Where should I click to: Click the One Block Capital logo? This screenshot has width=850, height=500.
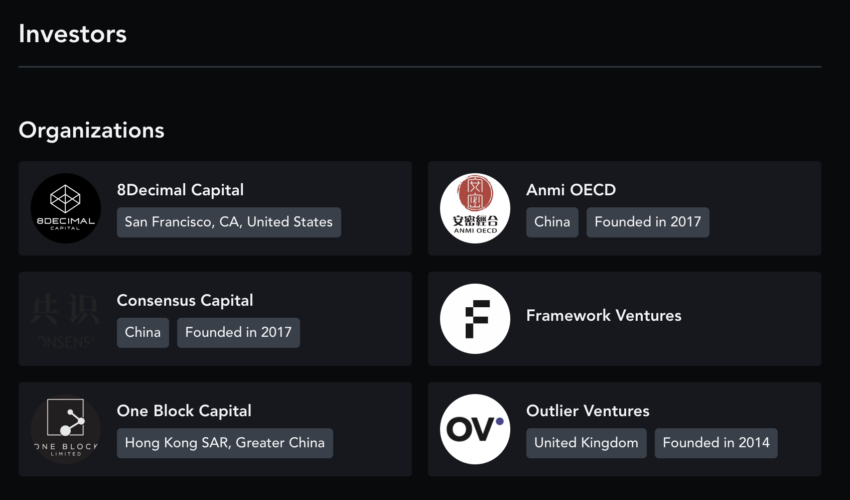click(x=65, y=429)
